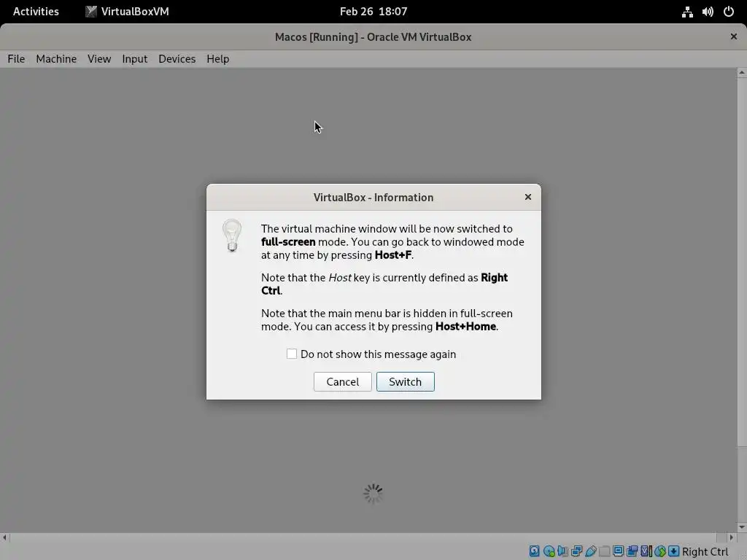Close the Macos [Running] VirtualBox window
Image resolution: width=747 pixels, height=560 pixels.
pyautogui.click(x=734, y=36)
